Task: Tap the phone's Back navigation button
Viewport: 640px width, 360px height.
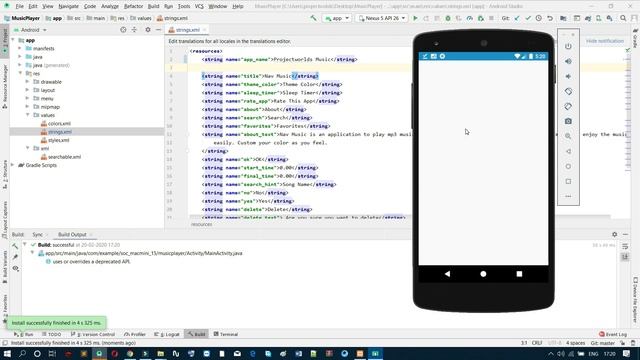Action: coord(447,274)
